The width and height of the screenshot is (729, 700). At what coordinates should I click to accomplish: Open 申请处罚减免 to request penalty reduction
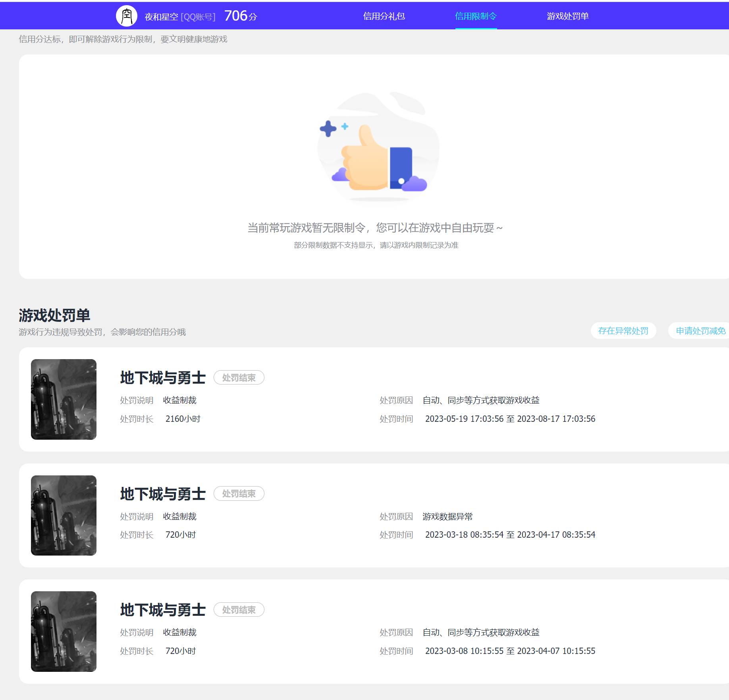(699, 331)
